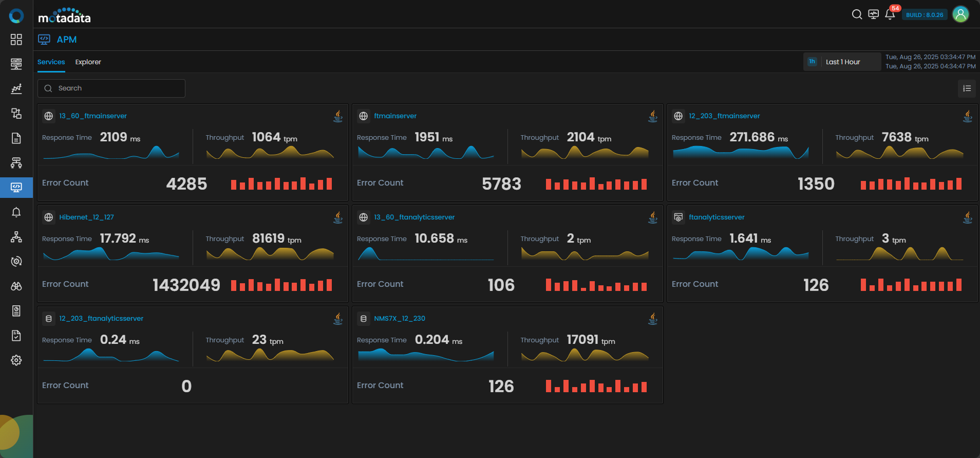
Task: Open the 13_60_ftmainserver service link
Action: [x=92, y=116]
